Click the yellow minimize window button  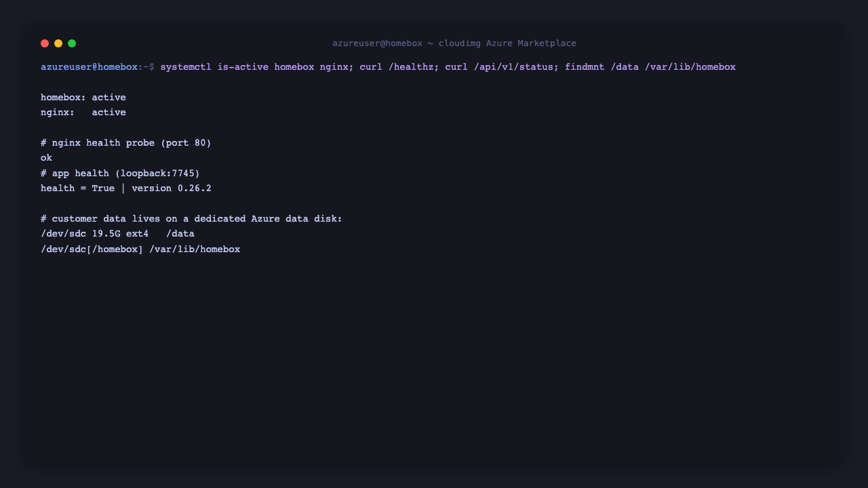58,43
